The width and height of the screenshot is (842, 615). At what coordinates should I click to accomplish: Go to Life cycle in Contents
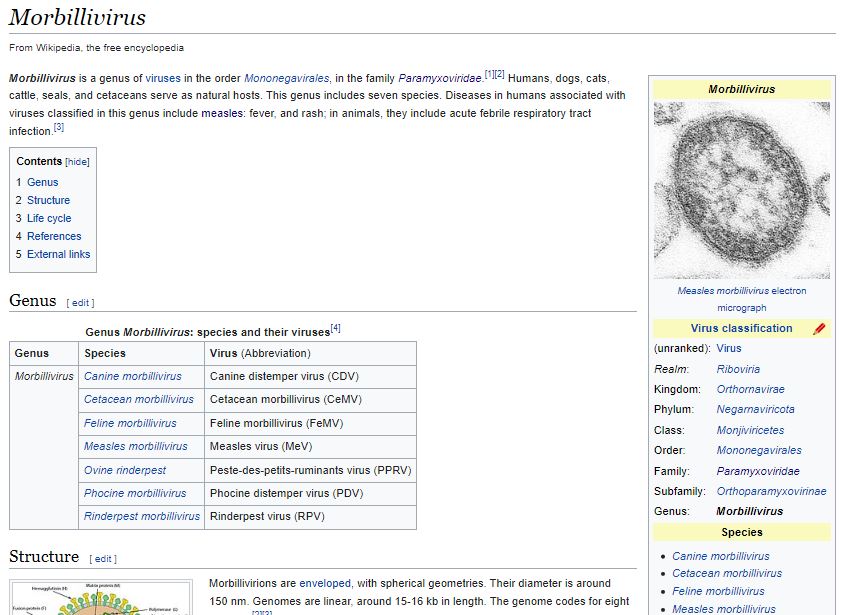49,218
